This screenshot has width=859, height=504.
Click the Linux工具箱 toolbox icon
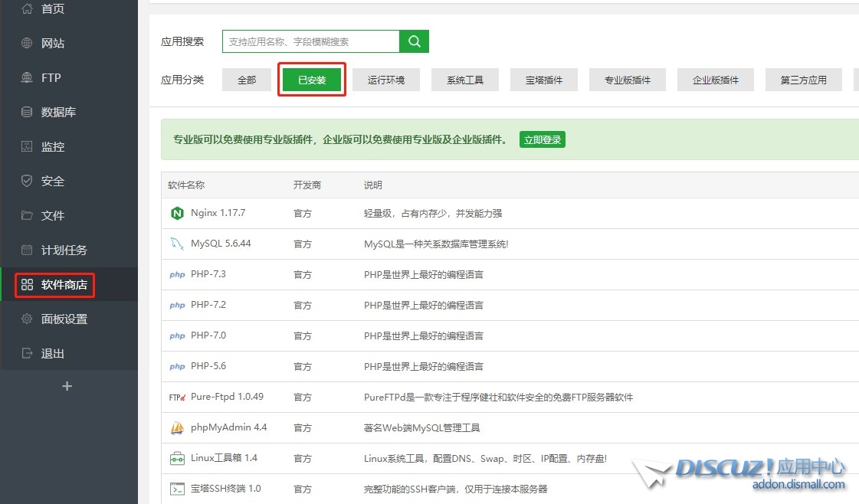(x=177, y=458)
